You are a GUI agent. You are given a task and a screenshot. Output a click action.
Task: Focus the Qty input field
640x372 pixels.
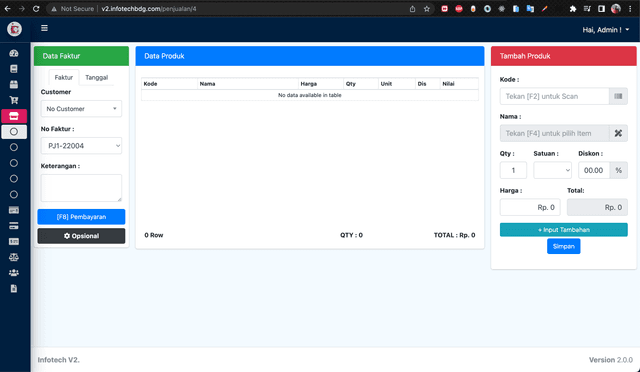pyautogui.click(x=513, y=170)
